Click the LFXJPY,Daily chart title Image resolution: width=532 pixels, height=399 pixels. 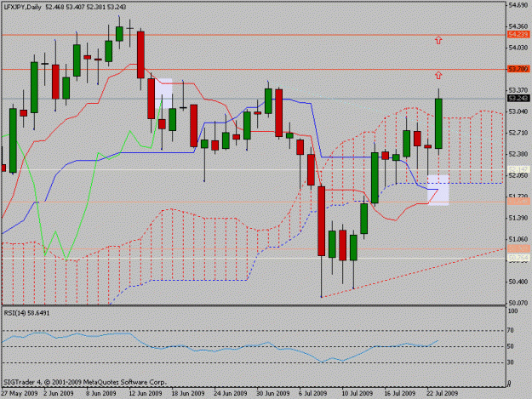pyautogui.click(x=22, y=7)
